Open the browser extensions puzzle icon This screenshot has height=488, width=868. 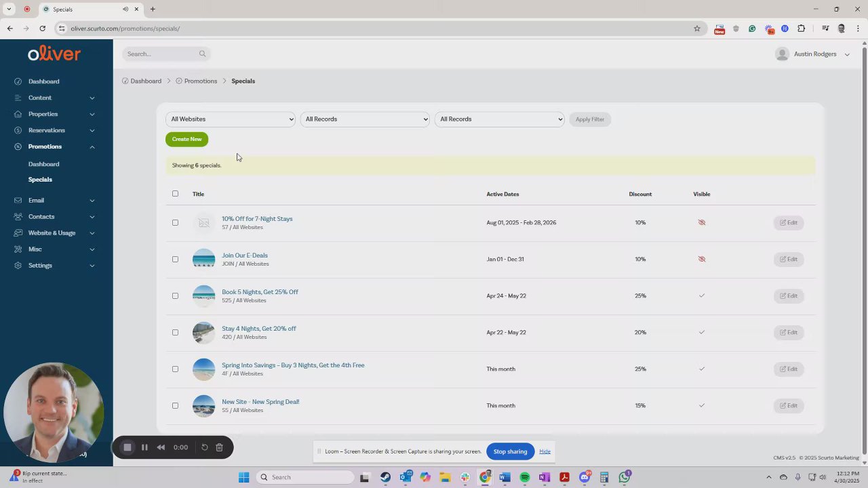pyautogui.click(x=801, y=28)
